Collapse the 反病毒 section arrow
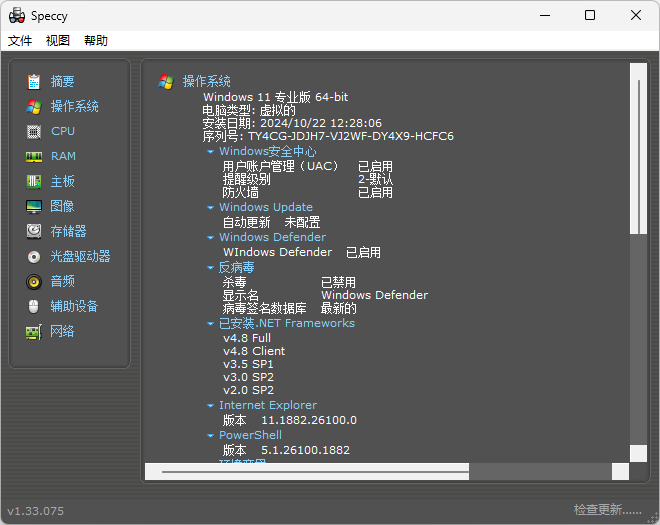Viewport: 660px width, 525px height. pos(210,268)
